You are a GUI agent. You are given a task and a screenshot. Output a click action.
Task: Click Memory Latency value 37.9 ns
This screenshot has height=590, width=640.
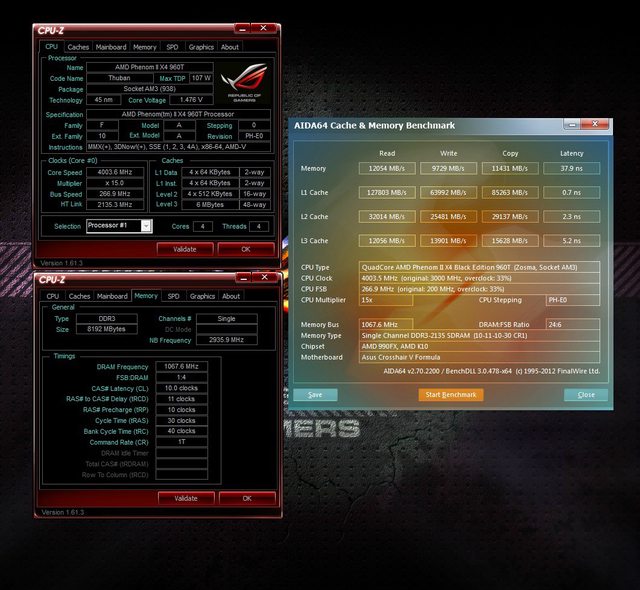571,168
